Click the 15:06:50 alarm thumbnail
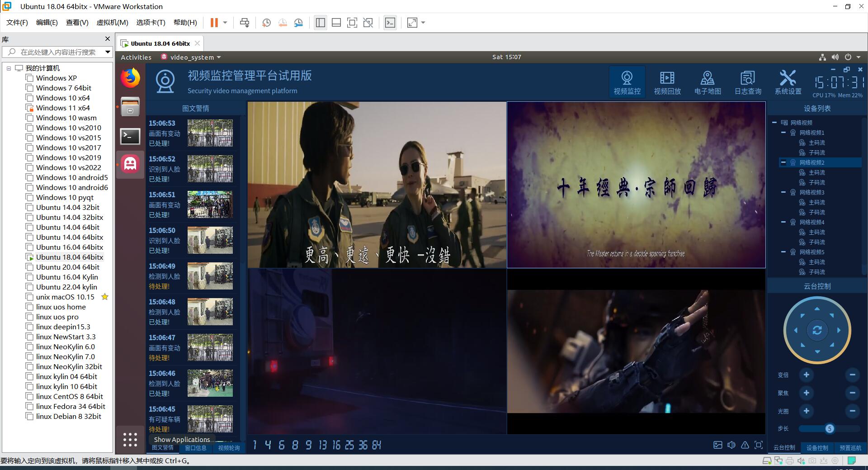The width and height of the screenshot is (868, 470). [x=210, y=240]
